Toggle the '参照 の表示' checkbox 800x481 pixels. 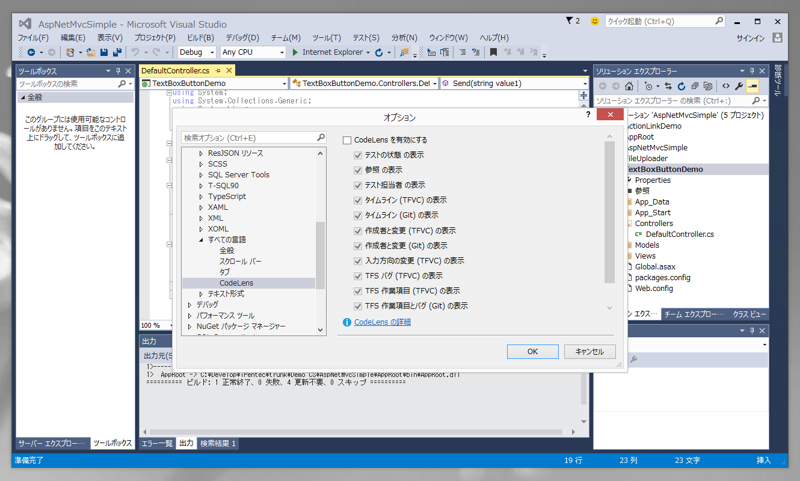(x=358, y=170)
